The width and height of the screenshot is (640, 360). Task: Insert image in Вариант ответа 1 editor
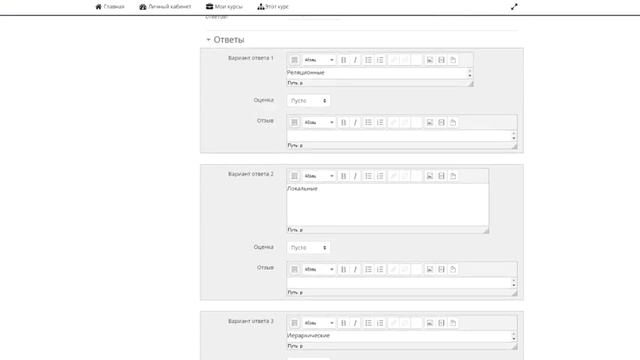(430, 60)
